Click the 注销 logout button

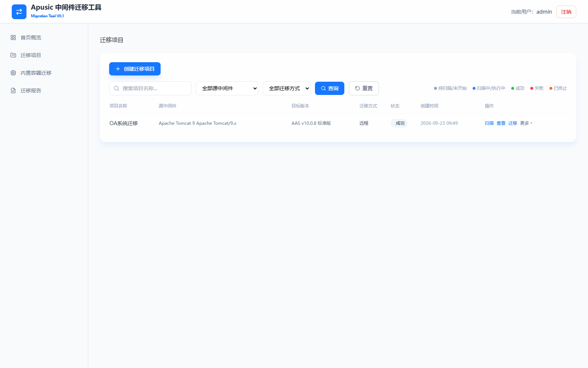click(x=566, y=12)
